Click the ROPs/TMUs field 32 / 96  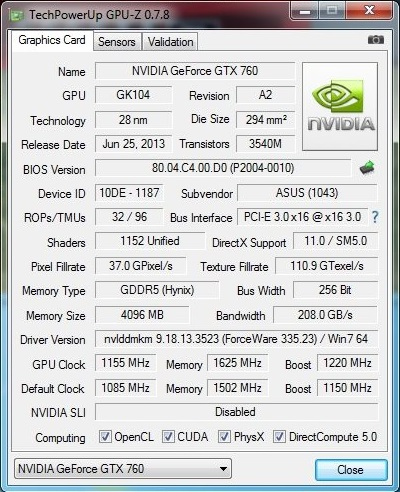click(x=129, y=217)
